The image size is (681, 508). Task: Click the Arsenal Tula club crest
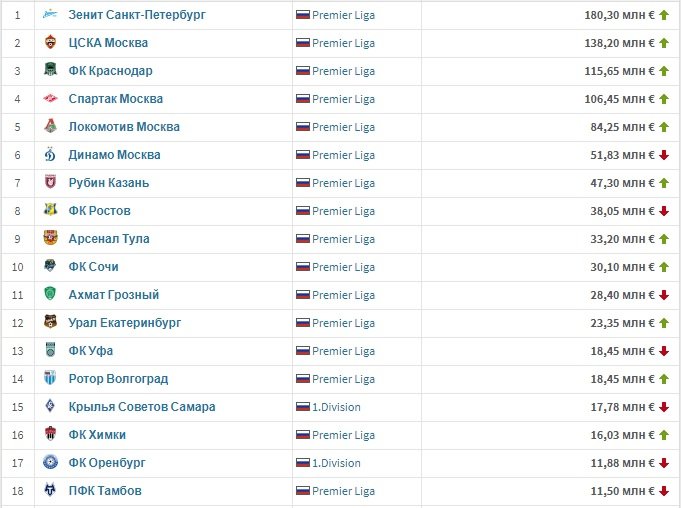[x=50, y=239]
